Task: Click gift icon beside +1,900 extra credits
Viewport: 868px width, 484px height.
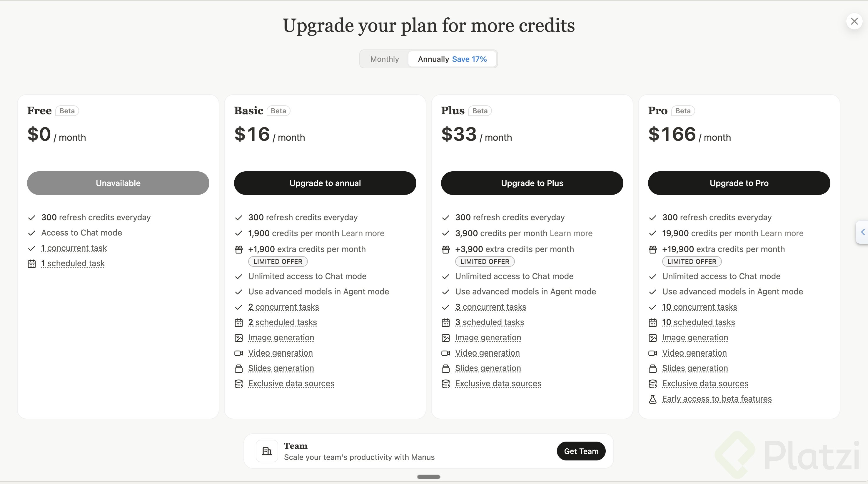Action: click(x=238, y=250)
